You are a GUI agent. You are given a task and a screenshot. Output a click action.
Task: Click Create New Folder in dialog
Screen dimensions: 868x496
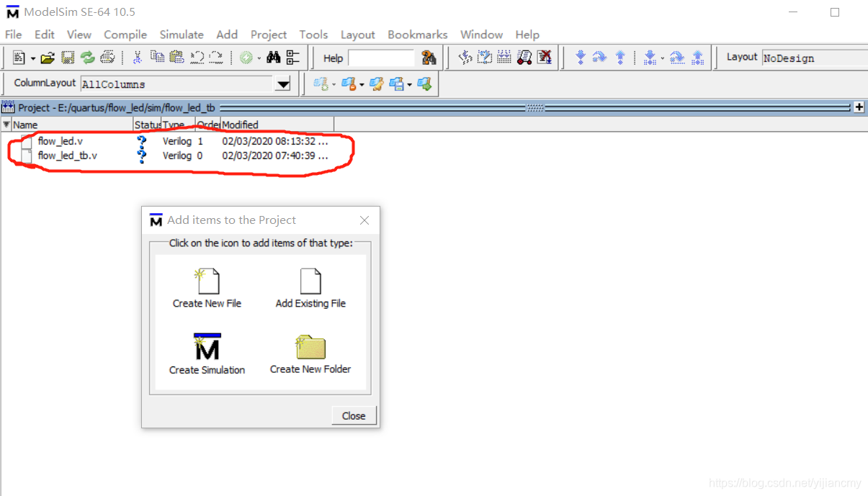point(310,355)
